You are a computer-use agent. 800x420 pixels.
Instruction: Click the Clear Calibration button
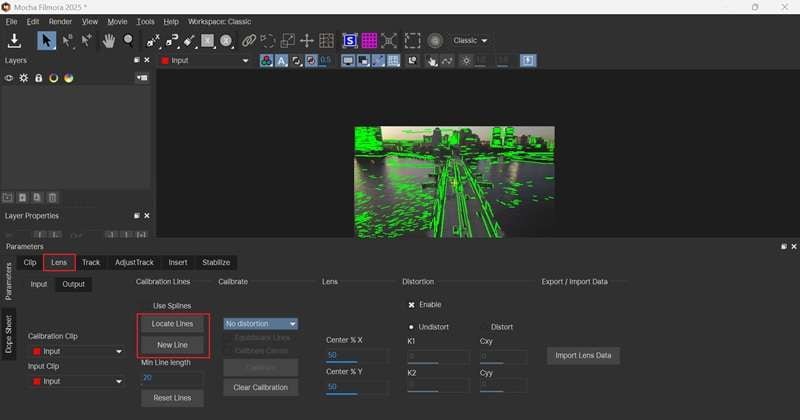[261, 387]
